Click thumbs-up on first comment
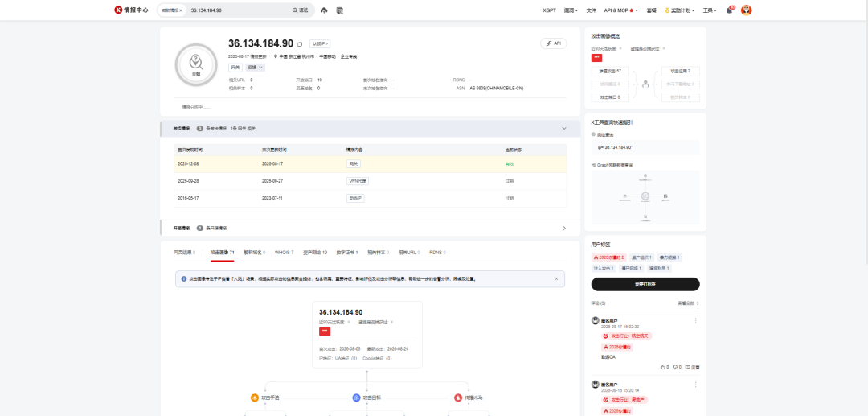Viewport: 868px width, 416px height. click(662, 367)
